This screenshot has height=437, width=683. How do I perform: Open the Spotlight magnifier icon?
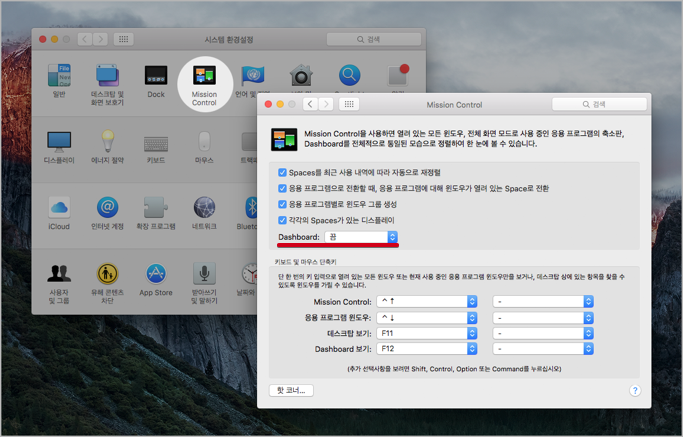350,75
